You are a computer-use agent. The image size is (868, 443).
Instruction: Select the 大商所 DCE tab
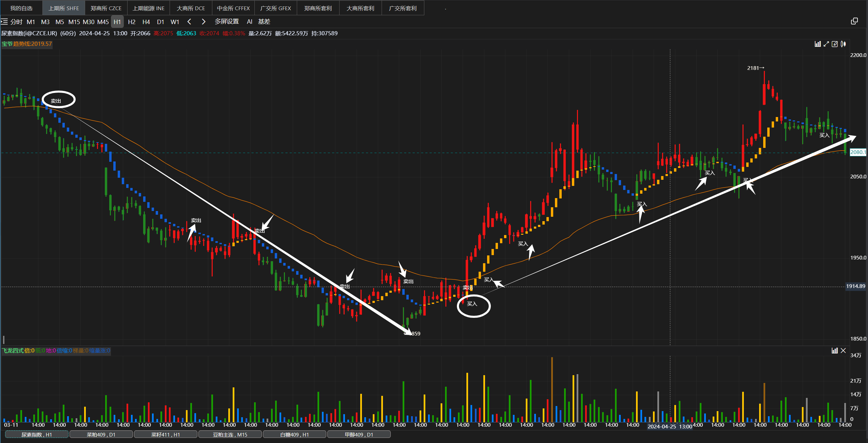(x=191, y=8)
